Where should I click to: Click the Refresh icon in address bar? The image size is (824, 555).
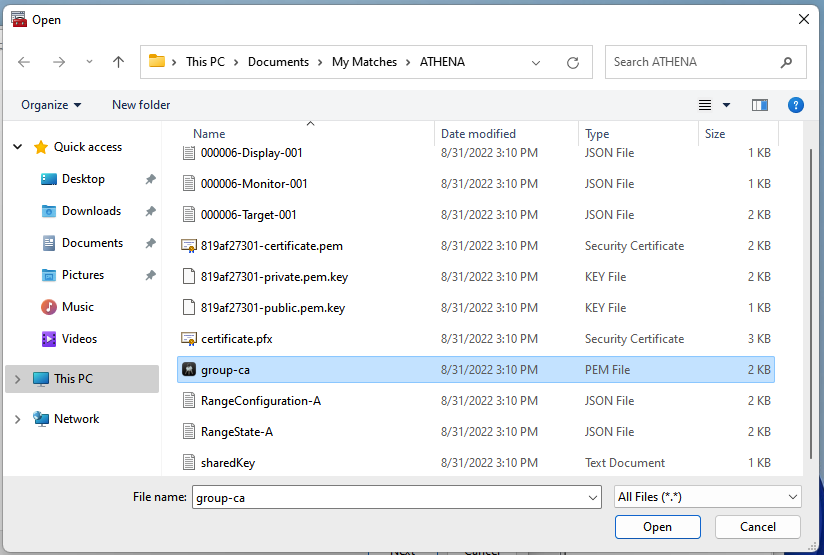tap(573, 62)
